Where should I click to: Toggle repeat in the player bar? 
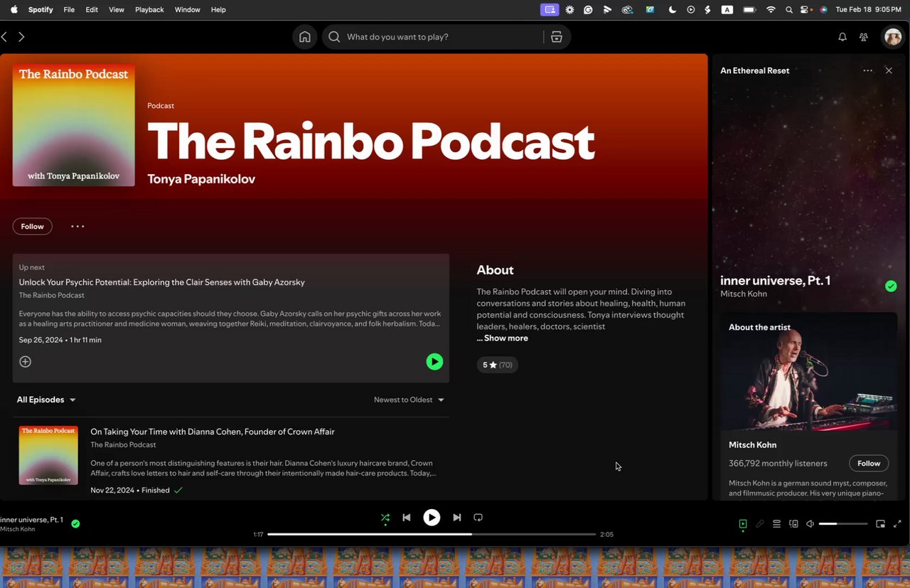[x=478, y=518]
